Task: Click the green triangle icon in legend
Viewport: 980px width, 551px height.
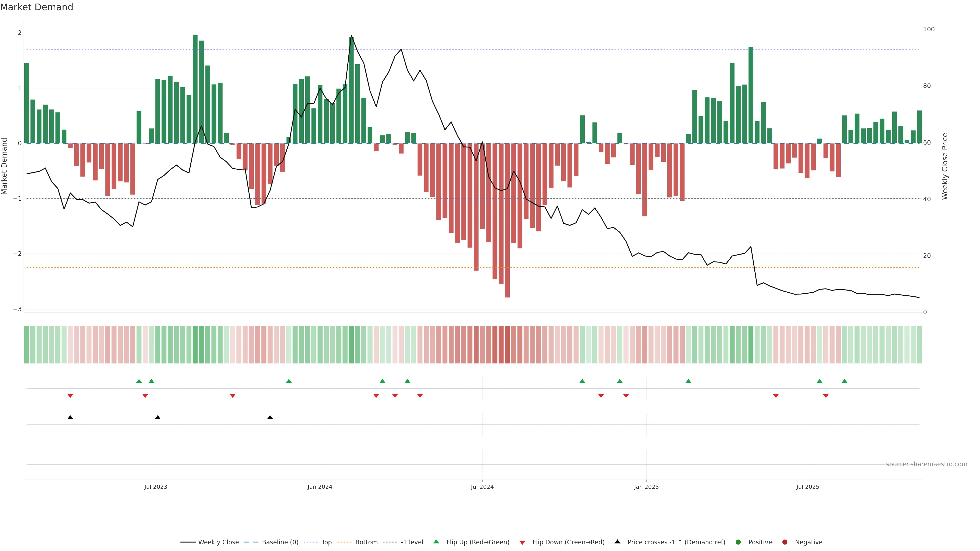Action: click(x=436, y=542)
